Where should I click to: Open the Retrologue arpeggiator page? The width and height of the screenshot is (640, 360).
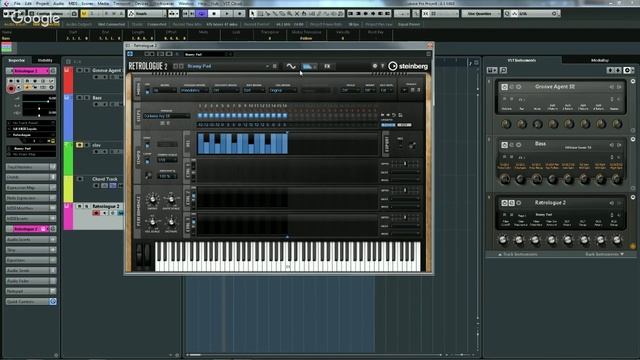point(309,66)
